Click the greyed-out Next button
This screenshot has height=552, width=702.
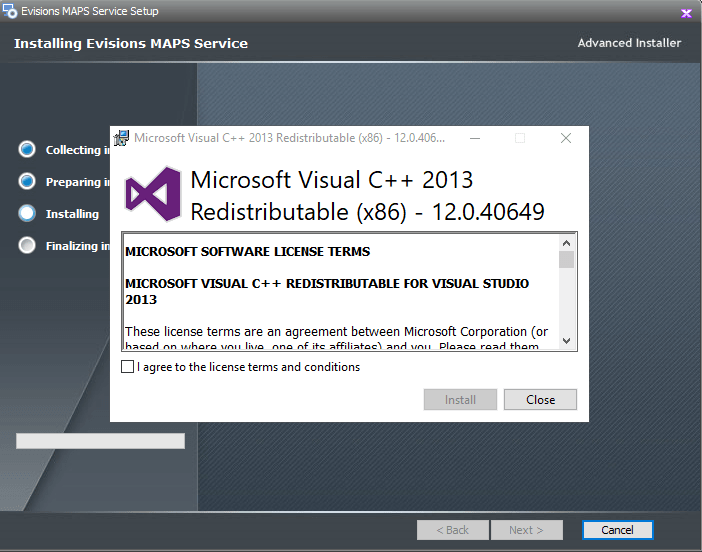pos(526,530)
